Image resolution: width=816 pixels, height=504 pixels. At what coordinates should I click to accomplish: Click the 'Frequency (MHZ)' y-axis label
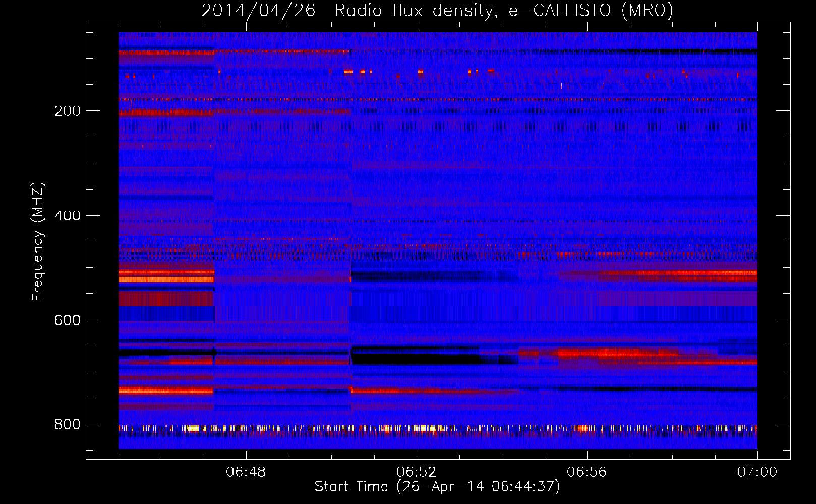click(x=38, y=241)
